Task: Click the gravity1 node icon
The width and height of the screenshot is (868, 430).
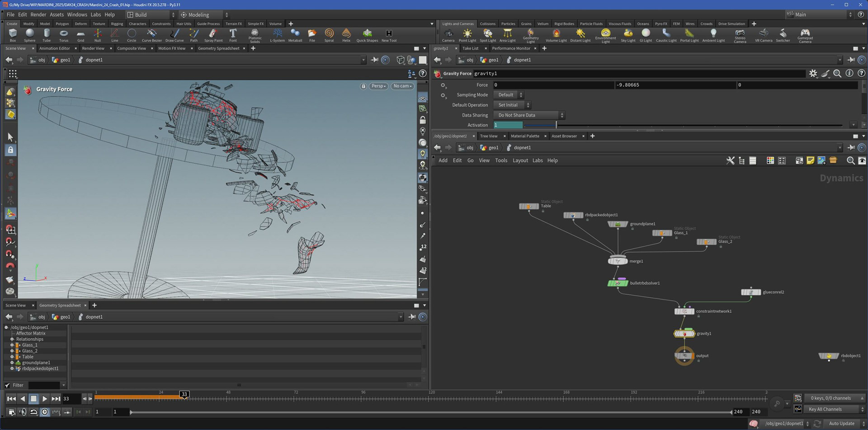Action: (x=684, y=334)
